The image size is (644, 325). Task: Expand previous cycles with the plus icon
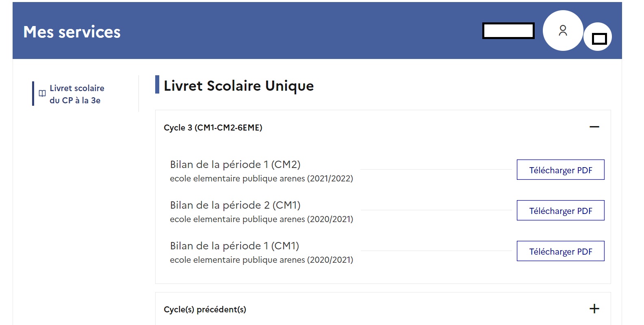(594, 309)
